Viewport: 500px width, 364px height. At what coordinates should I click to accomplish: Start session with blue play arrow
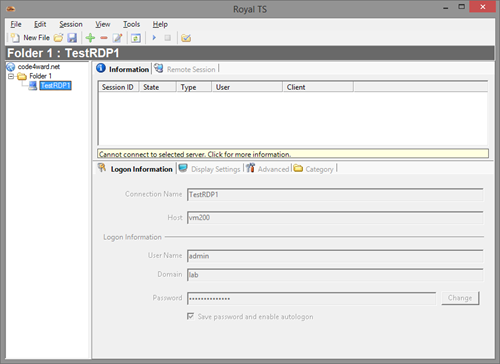pyautogui.click(x=154, y=38)
